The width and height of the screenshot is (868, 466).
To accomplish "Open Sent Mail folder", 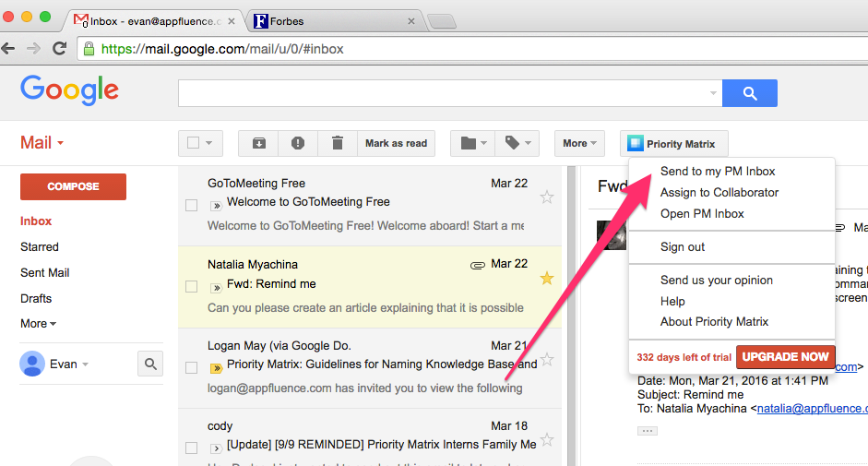I will pyautogui.click(x=45, y=272).
